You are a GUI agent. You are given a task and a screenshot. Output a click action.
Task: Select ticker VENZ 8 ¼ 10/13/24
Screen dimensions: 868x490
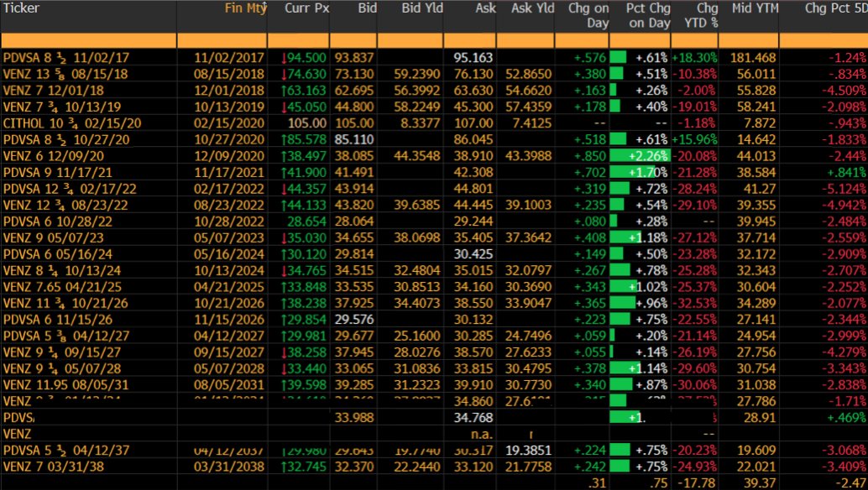coord(61,270)
